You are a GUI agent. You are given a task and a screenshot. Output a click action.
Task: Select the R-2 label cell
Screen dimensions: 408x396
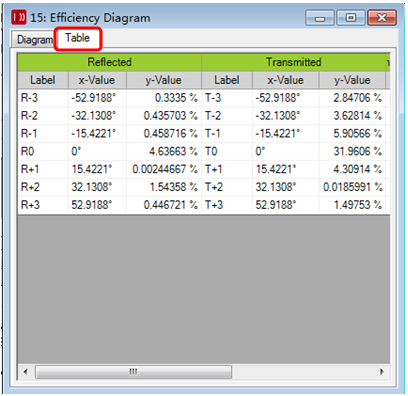tap(43, 116)
